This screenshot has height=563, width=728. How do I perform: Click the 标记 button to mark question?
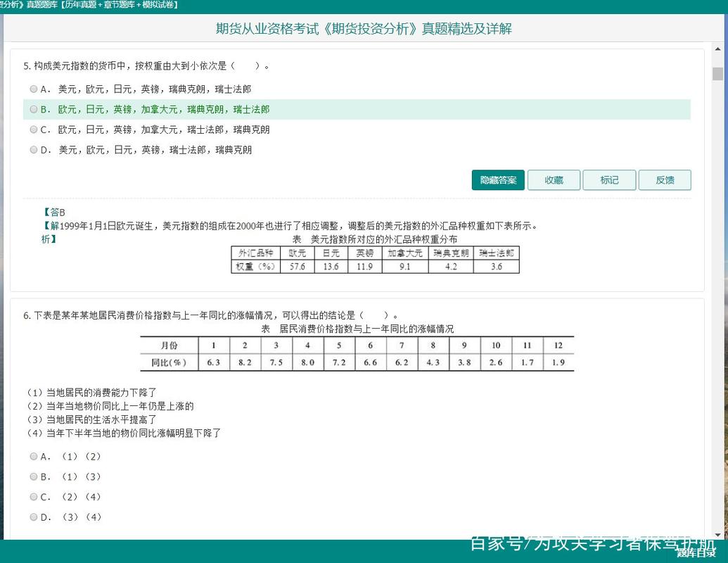(x=609, y=180)
